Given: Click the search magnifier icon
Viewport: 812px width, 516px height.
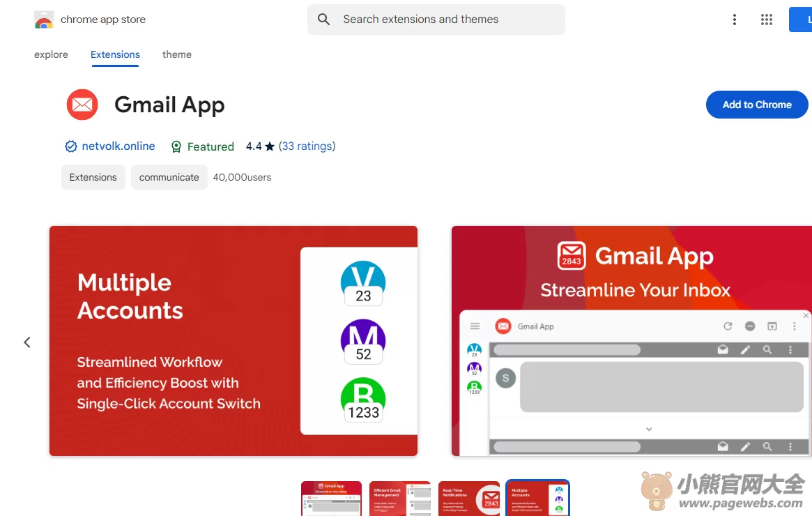Looking at the screenshot, I should click(x=323, y=19).
